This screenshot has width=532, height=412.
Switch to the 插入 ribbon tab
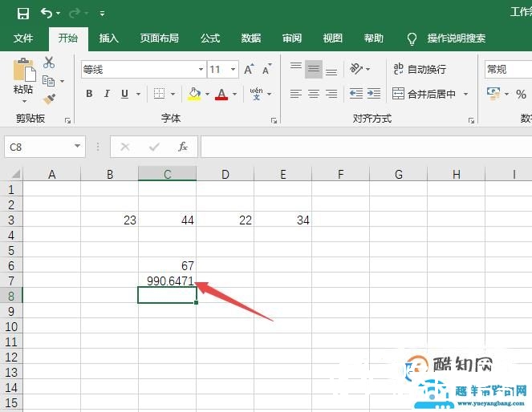coord(108,38)
